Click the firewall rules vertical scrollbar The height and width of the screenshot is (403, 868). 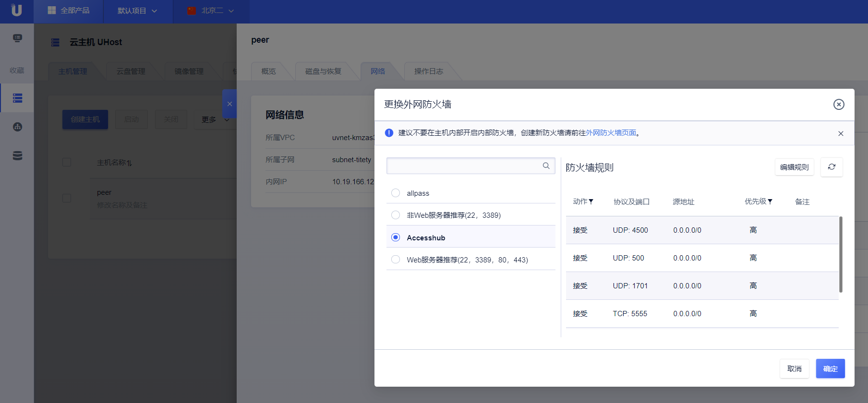841,254
